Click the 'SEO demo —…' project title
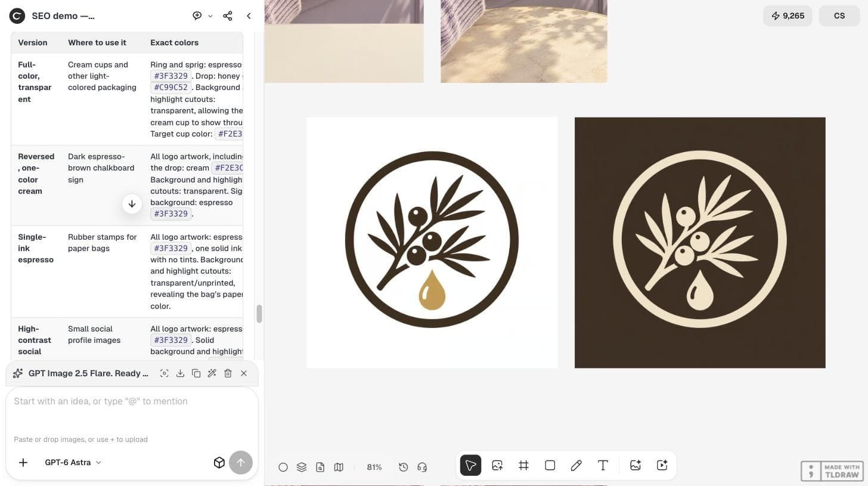Screen dimensions: 868x486 pos(63,16)
